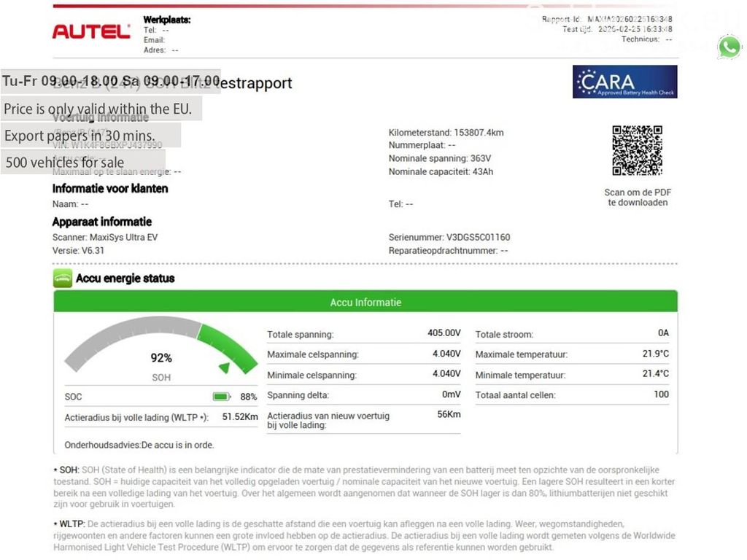Select the green Accu Informatie header bar
The height and width of the screenshot is (560, 747).
pyautogui.click(x=365, y=302)
